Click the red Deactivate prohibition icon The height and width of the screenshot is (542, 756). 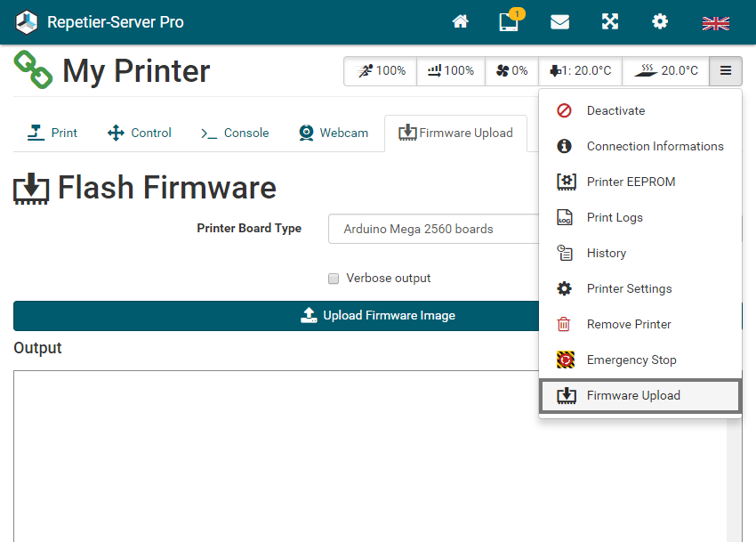tap(564, 110)
